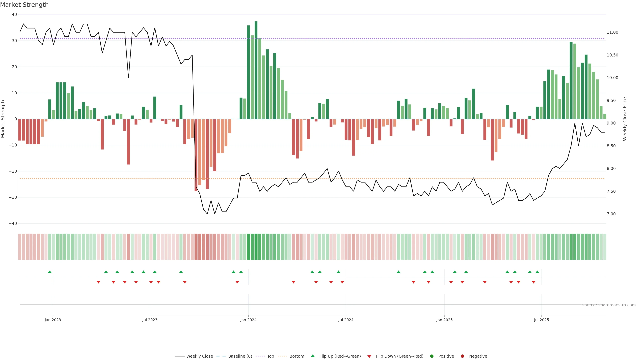Click the first red flip-down triangle marker
Image resolution: width=644 pixels, height=362 pixels.
tap(98, 282)
